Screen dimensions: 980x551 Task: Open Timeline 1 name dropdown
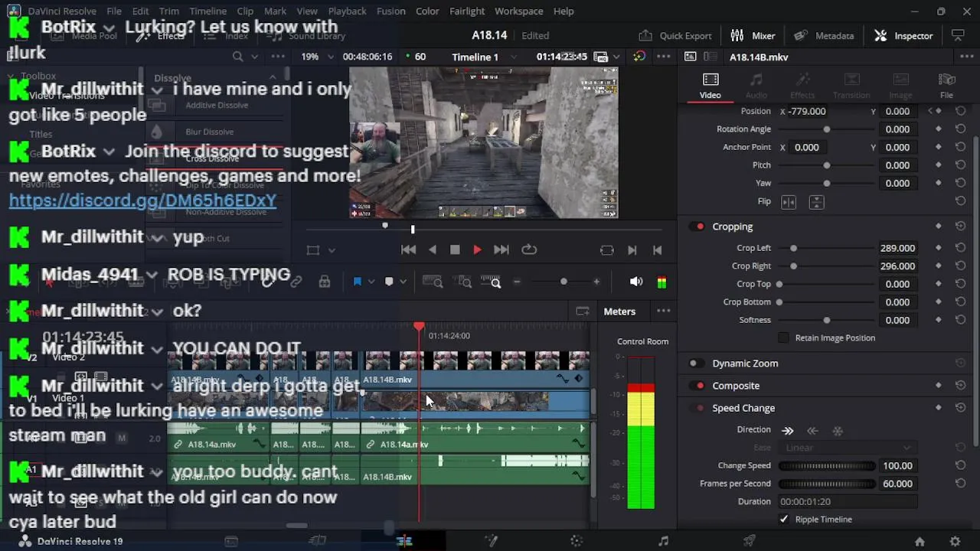tap(513, 57)
